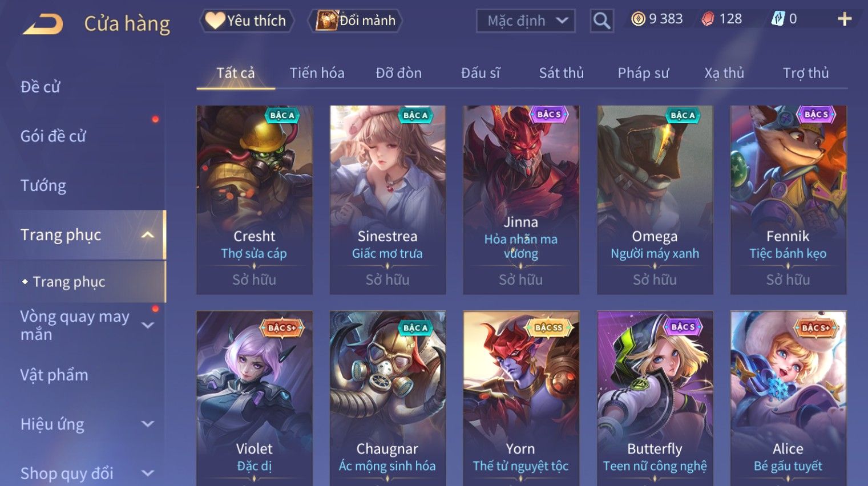Screen dimensions: 868x486
Task: Open Tướng in the sidebar
Action: tap(43, 185)
